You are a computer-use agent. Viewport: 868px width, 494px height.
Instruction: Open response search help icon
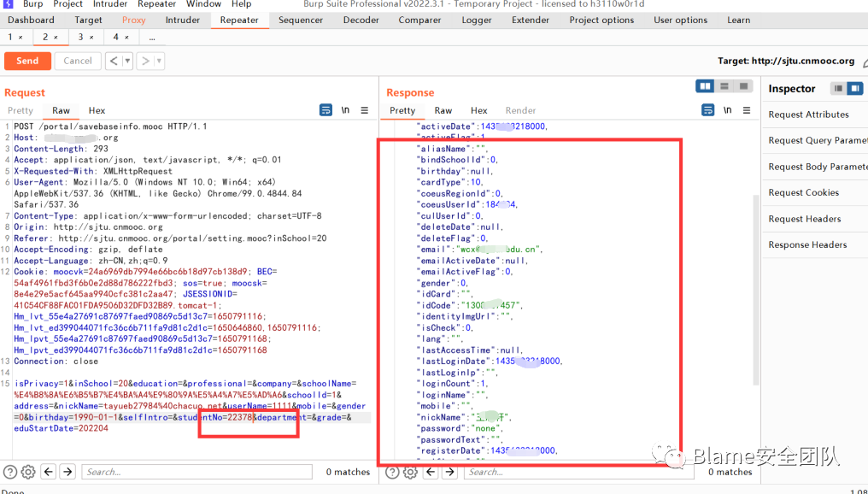(x=392, y=473)
